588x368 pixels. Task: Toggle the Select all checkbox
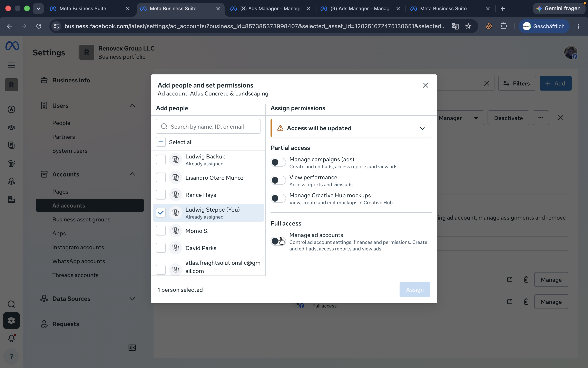click(161, 142)
